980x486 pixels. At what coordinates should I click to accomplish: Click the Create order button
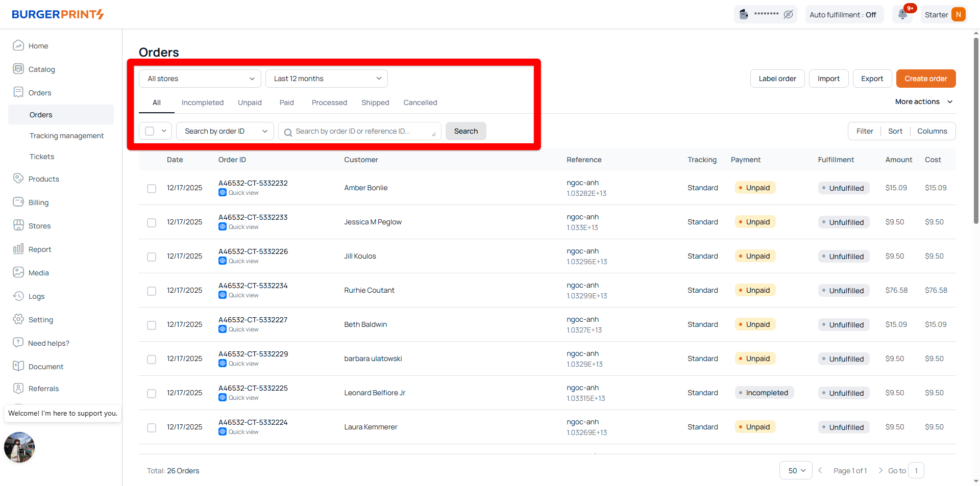click(x=925, y=79)
